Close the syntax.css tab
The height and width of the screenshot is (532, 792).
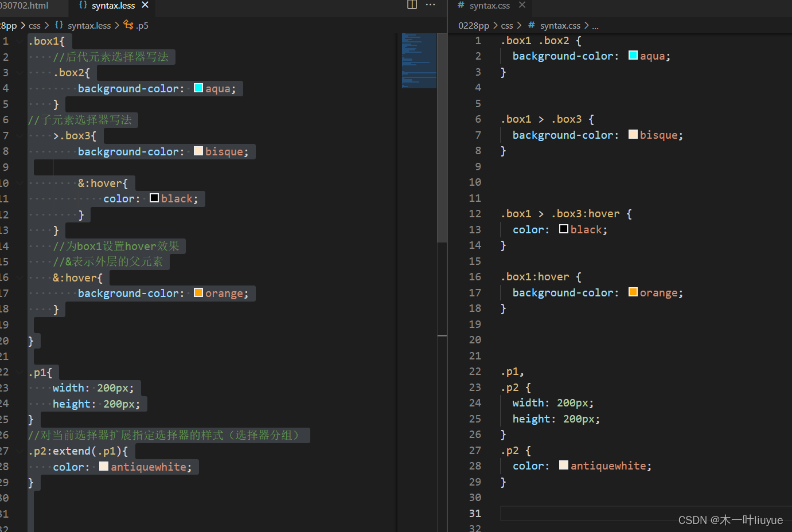pos(522,5)
